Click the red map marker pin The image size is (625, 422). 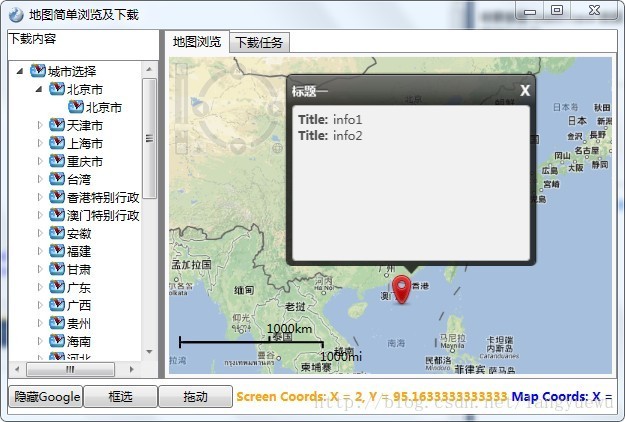point(401,290)
